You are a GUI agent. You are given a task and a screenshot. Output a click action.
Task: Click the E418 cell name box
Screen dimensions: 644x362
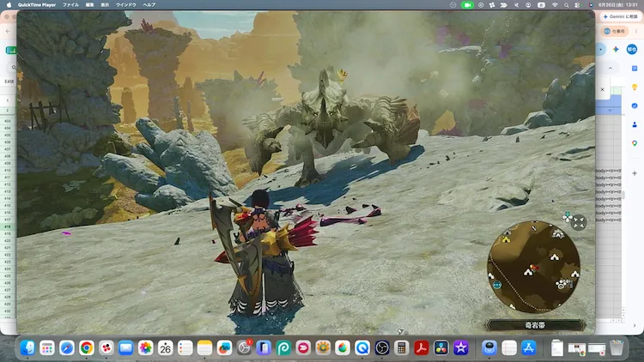pyautogui.click(x=9, y=81)
